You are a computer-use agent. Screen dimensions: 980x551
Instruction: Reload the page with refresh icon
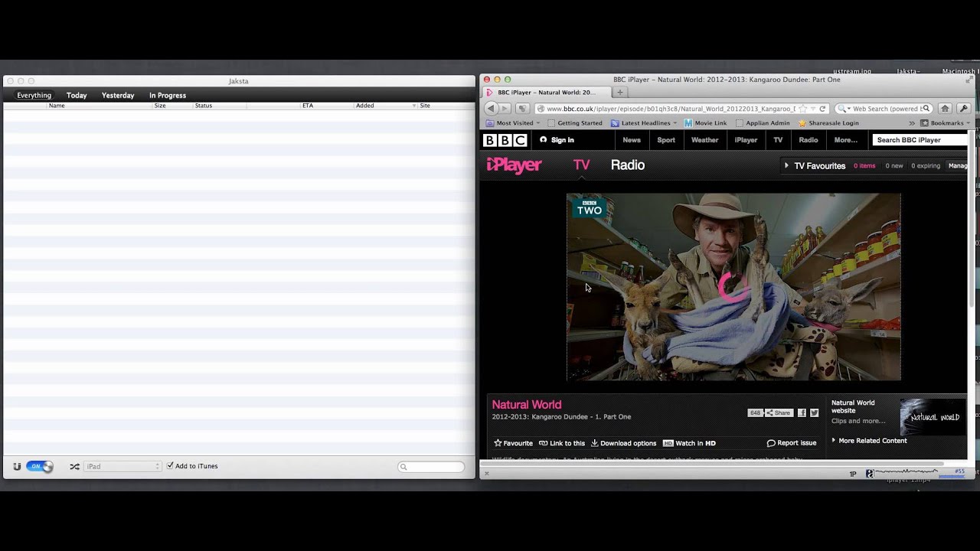point(822,109)
